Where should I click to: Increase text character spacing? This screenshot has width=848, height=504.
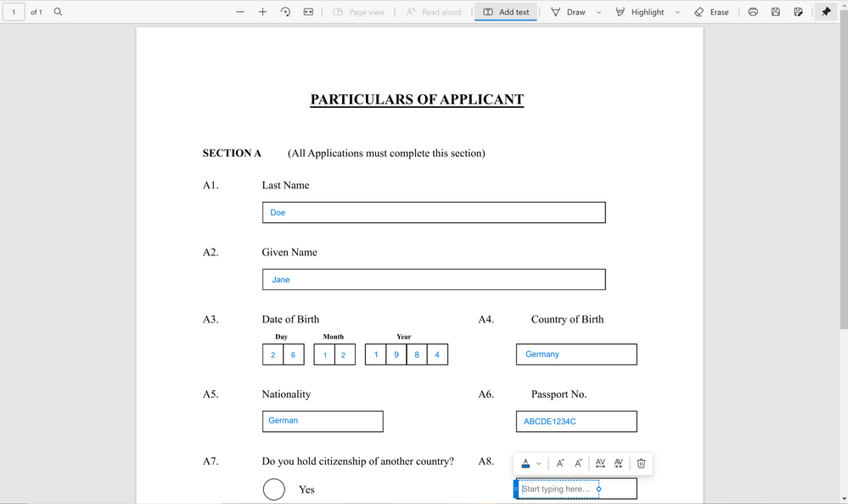tap(600, 463)
